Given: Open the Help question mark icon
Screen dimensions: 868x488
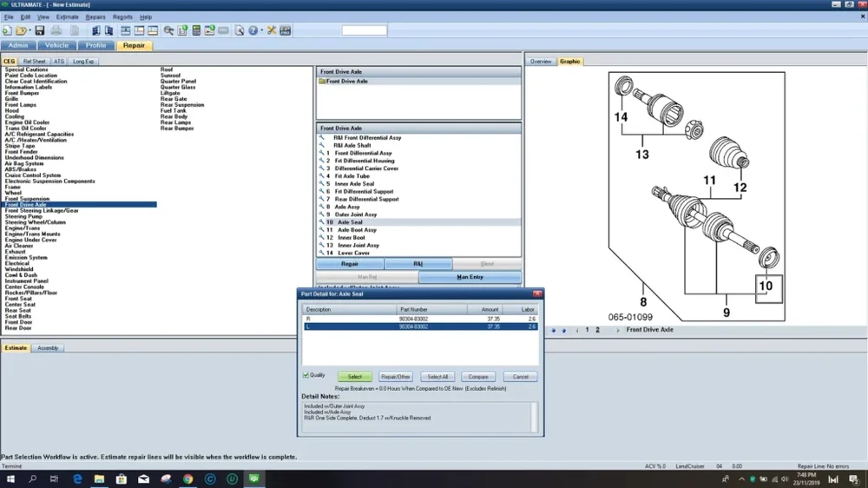Looking at the screenshot, I should (253, 30).
